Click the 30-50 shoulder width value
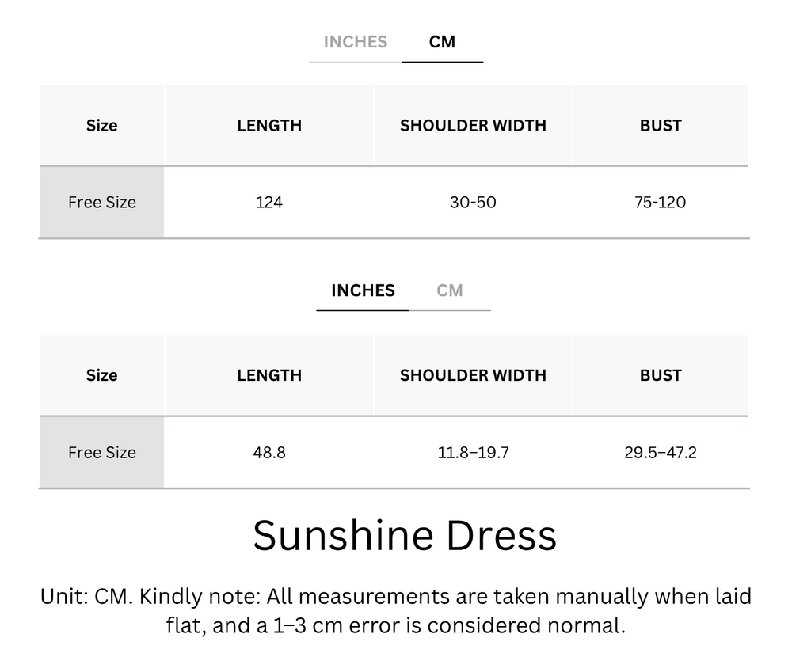This screenshot has height=672, width=792. point(473,202)
